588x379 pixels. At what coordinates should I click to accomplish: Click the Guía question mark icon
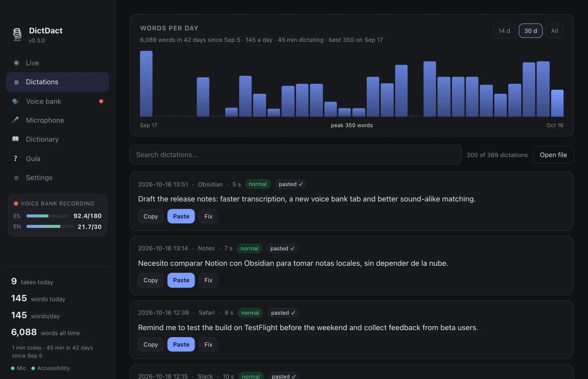15,158
